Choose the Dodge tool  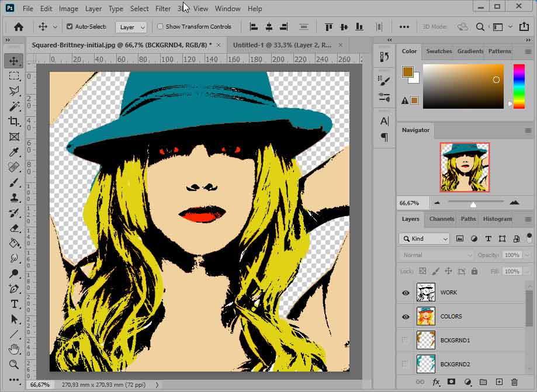pyautogui.click(x=13, y=273)
